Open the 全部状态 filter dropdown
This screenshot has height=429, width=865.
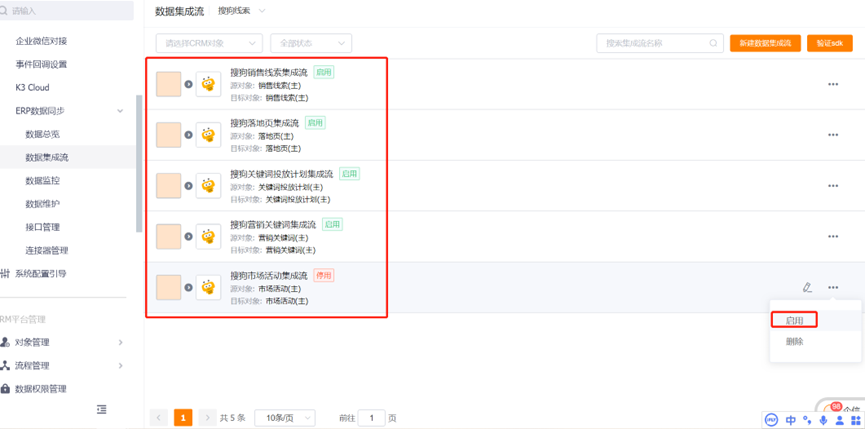point(311,43)
